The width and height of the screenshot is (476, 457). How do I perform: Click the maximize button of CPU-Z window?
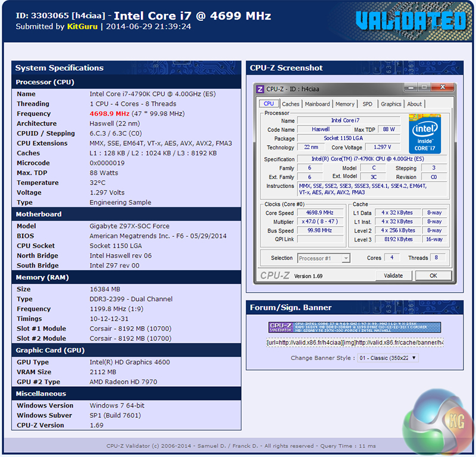point(424,87)
